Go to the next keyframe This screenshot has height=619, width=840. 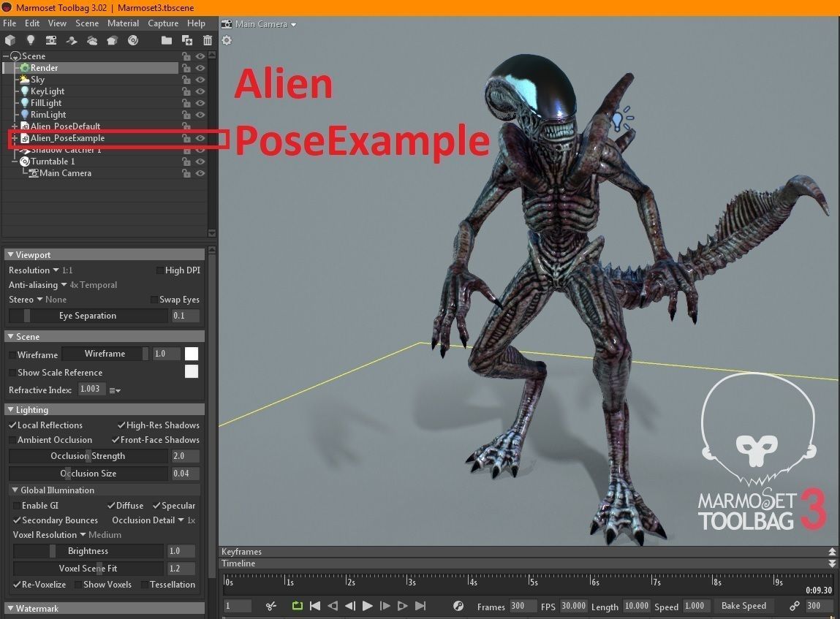402,606
